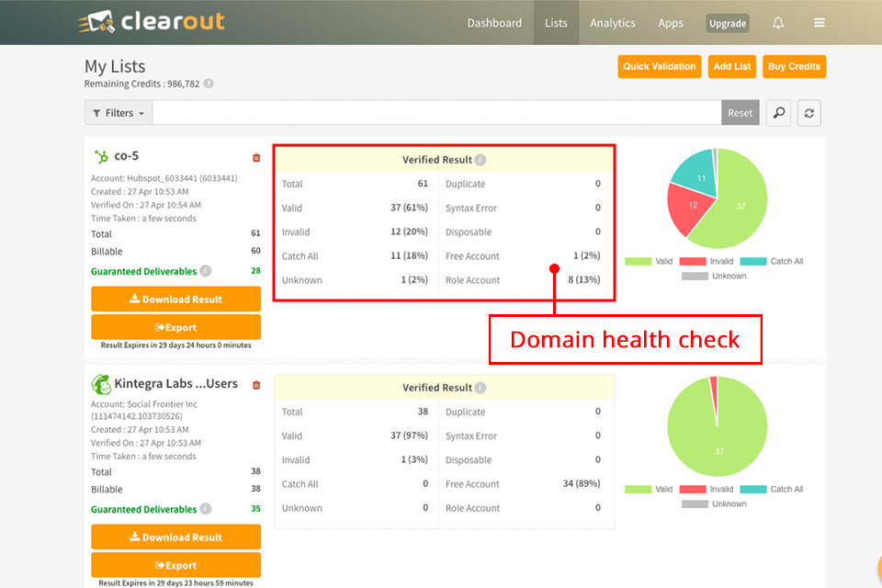Click the HubSpot icon beside co-5
The height and width of the screenshot is (588, 882).
pos(101,156)
